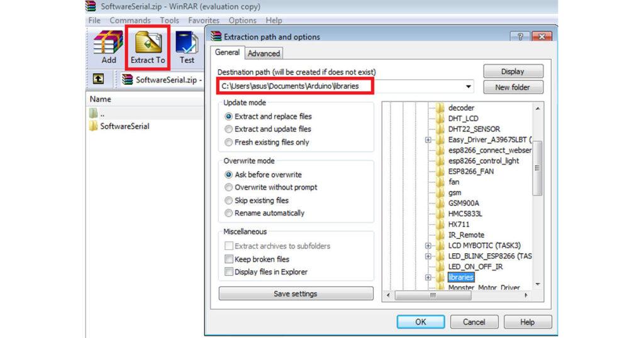Select Extract and update files option
The image size is (644, 338).
pyautogui.click(x=229, y=129)
